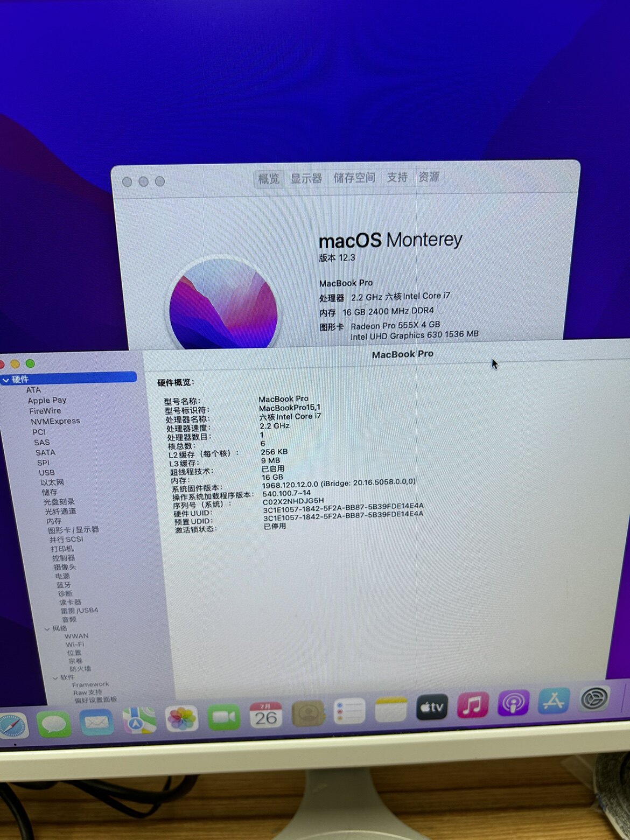Click the serial number C02X2NHDJG5H

(x=293, y=501)
